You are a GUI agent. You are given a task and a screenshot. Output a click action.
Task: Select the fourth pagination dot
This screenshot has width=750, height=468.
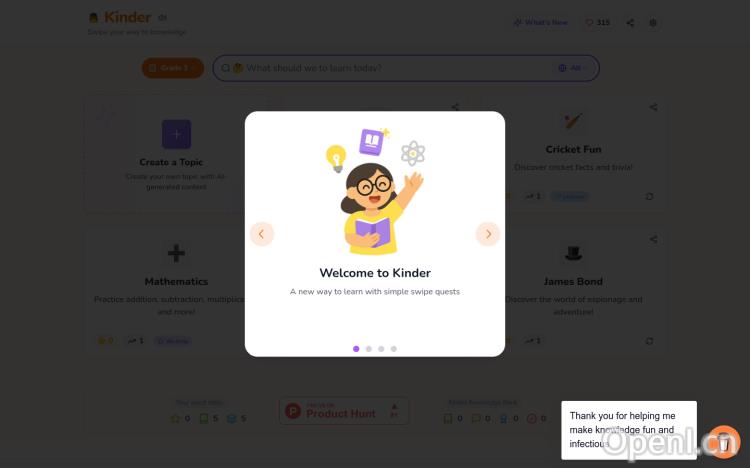(394, 349)
